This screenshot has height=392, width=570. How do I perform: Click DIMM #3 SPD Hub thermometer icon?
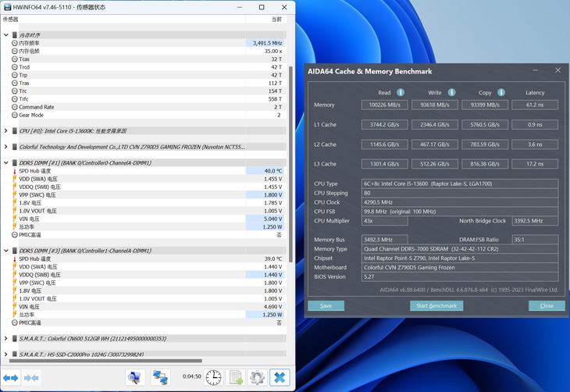pyautogui.click(x=15, y=259)
